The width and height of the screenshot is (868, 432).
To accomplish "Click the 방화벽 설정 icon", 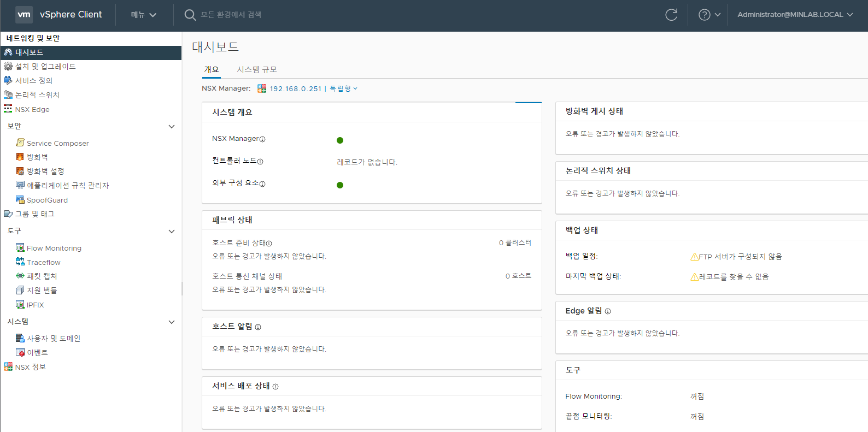I will click(20, 171).
